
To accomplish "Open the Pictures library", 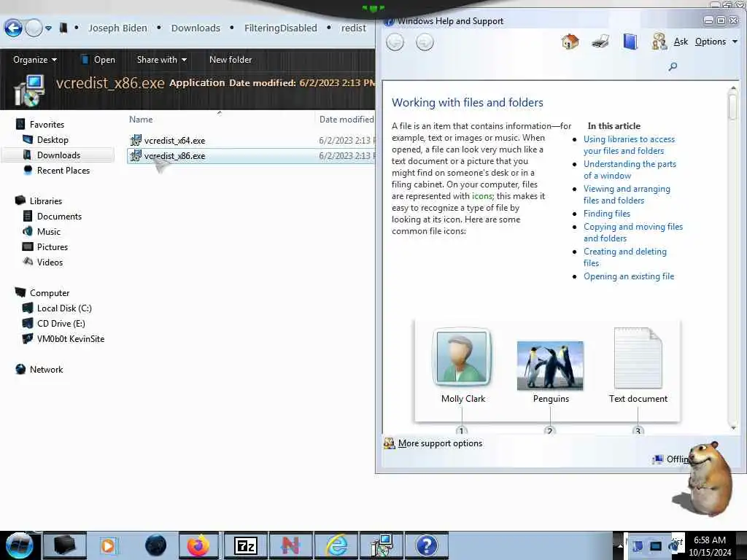I will (x=53, y=246).
